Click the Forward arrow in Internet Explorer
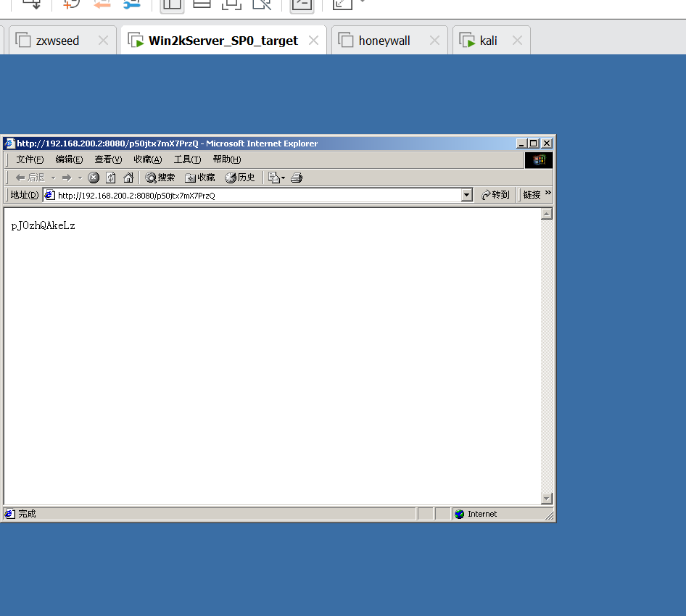Screen dimensions: 686x616 coord(67,178)
